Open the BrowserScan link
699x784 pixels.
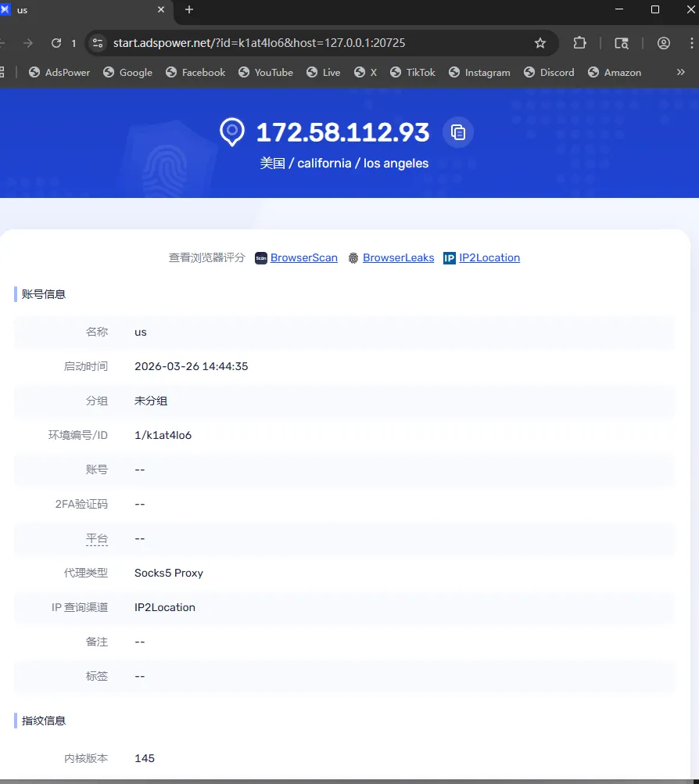[305, 257]
